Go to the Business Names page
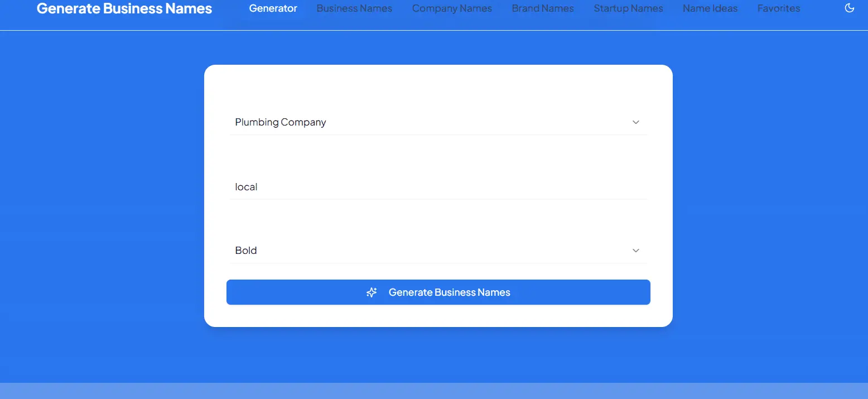Screen dimensions: 868x399 pos(354,8)
